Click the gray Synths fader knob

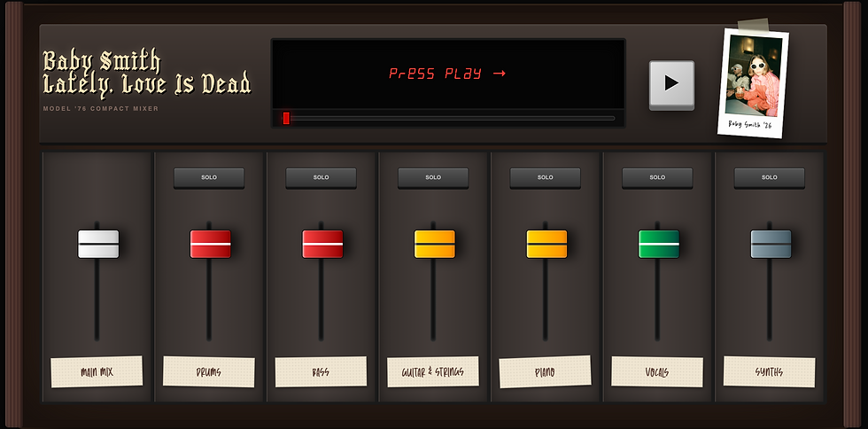(771, 244)
